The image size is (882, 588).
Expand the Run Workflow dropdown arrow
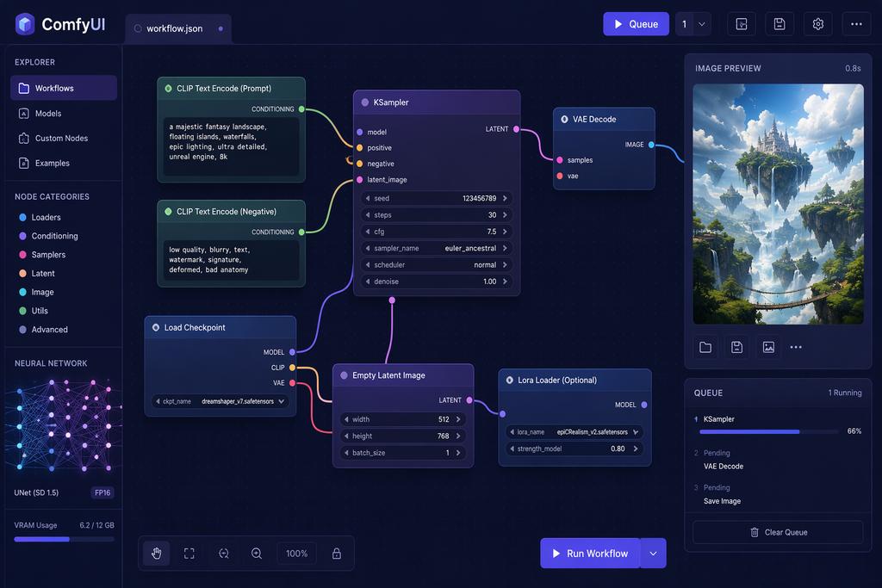click(653, 554)
